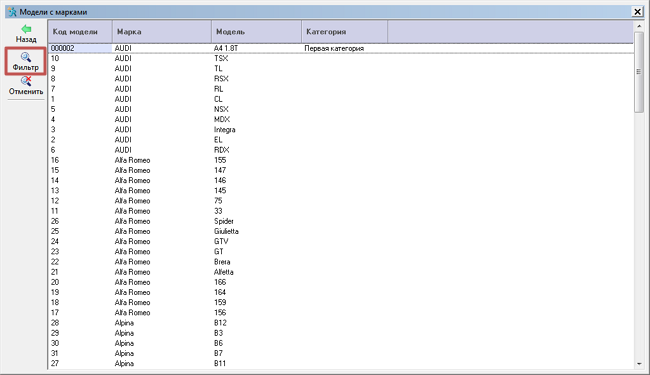Close the Модели с марками window
This screenshot has width=650, height=375.
(637, 12)
